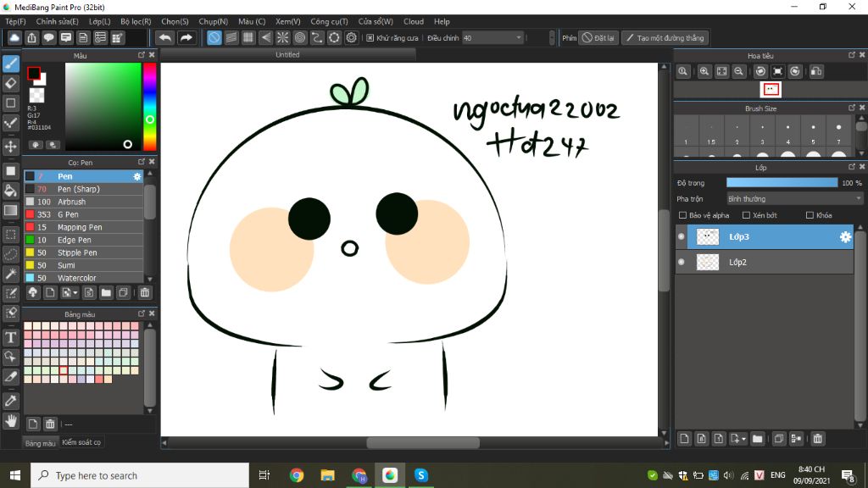Duplicate the current layer
The image size is (868, 488).
pyautogui.click(x=779, y=439)
